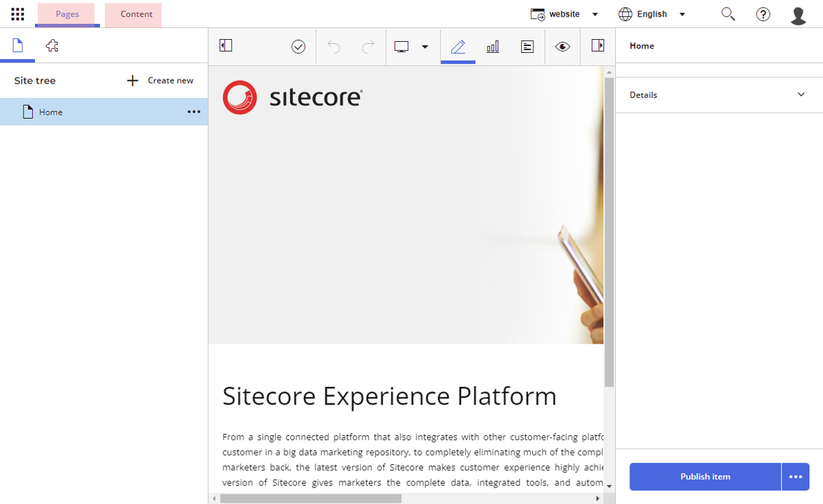Screen dimensions: 823x504
Task: Switch to the Pages tab
Action: [x=67, y=14]
